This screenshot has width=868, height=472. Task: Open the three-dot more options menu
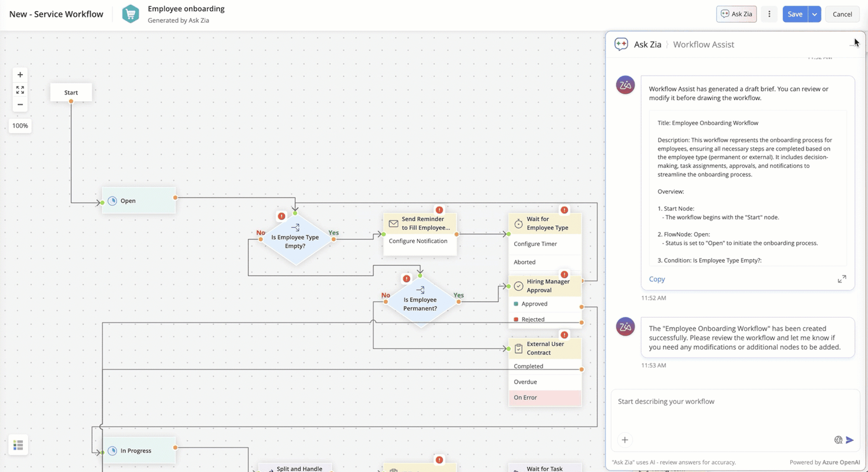point(769,14)
